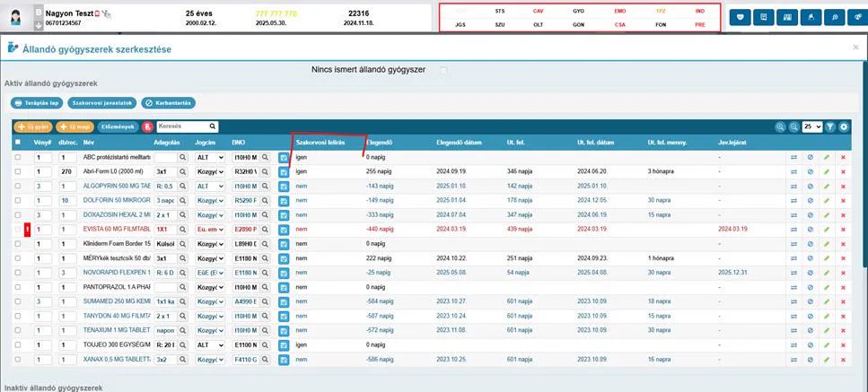Tick the DOLFORIN 50 MIKROGR row checkbox

[18, 201]
